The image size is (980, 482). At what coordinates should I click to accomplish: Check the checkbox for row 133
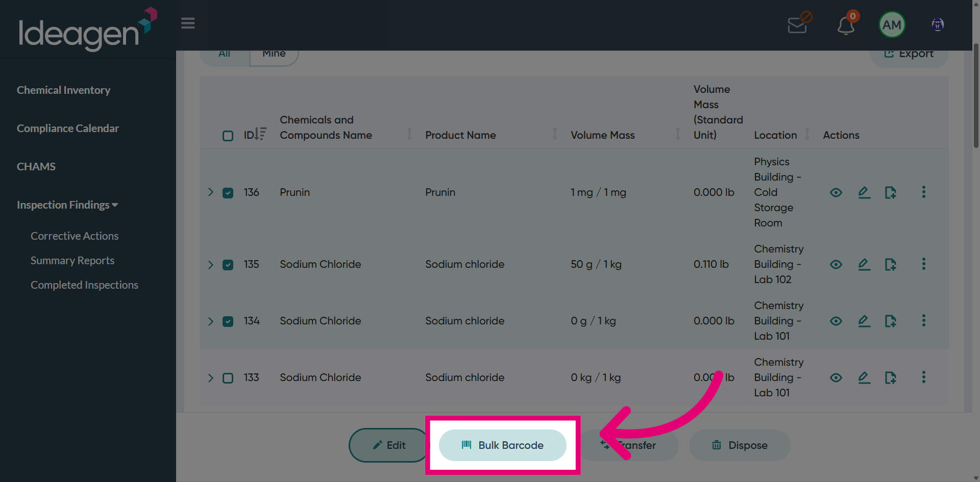pos(228,378)
